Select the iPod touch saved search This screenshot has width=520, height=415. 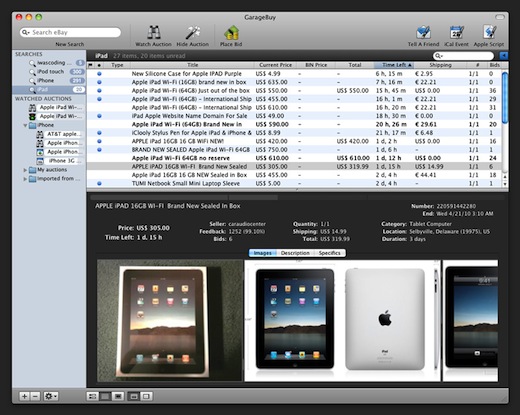[50, 72]
